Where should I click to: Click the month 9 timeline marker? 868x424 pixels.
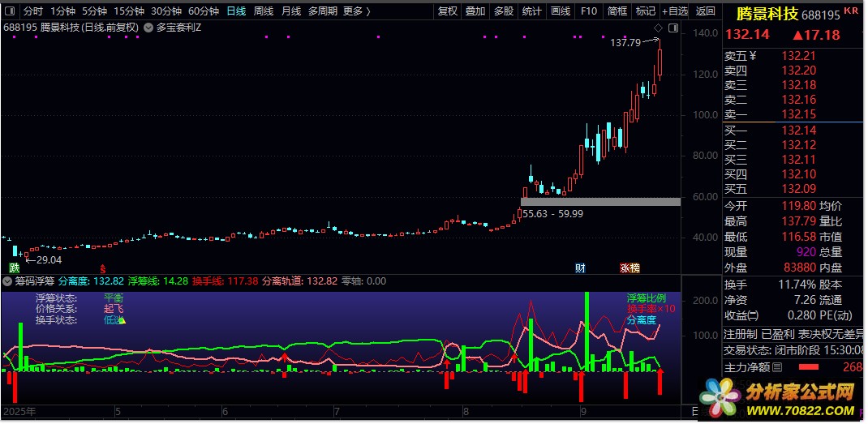583,412
